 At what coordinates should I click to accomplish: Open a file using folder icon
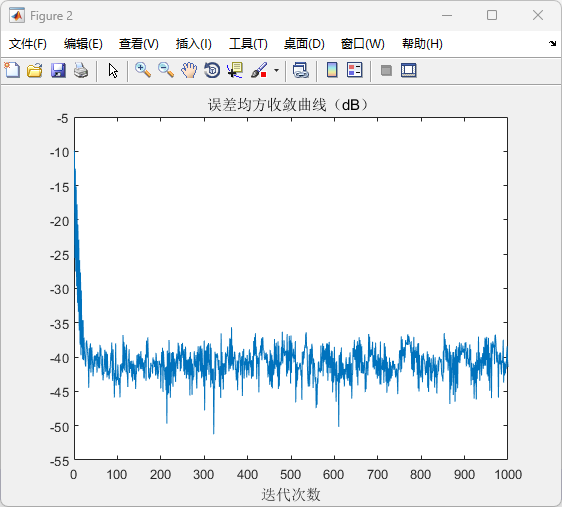[x=35, y=70]
